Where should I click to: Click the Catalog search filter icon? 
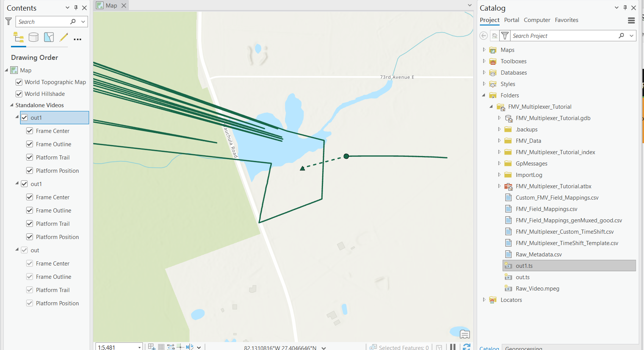(505, 35)
